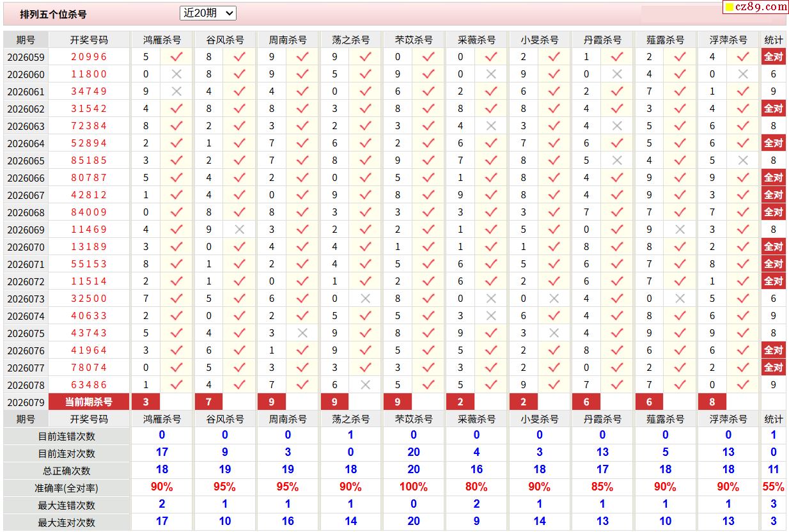Click the X mark for 丹霞杀号 in row 2026060
The image size is (789, 532).
(617, 74)
